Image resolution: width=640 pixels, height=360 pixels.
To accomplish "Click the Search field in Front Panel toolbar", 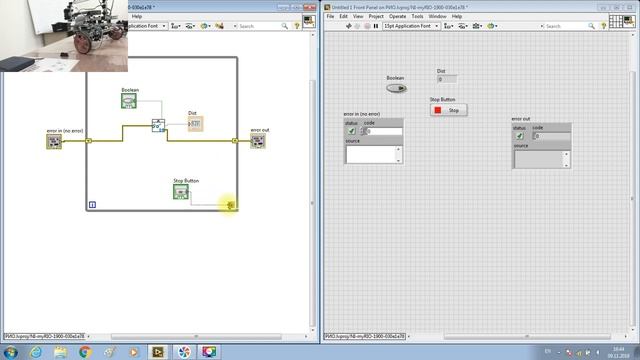I will (x=564, y=26).
